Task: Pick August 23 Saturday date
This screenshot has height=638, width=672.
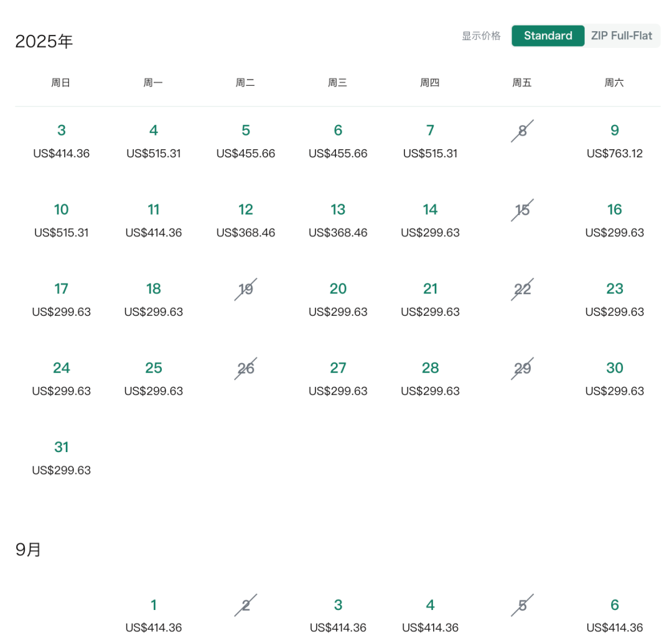Action: pos(615,300)
